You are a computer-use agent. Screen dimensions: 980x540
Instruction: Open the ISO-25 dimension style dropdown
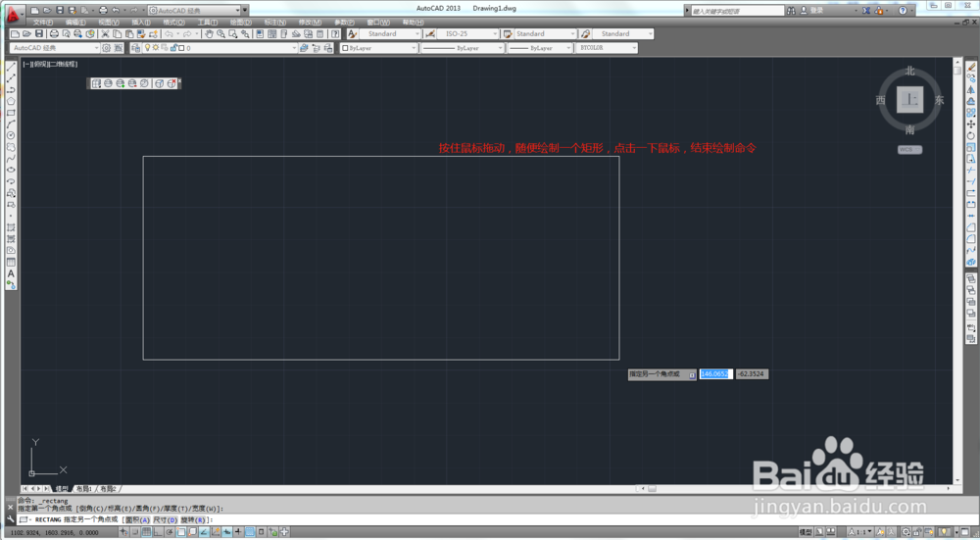(468, 33)
